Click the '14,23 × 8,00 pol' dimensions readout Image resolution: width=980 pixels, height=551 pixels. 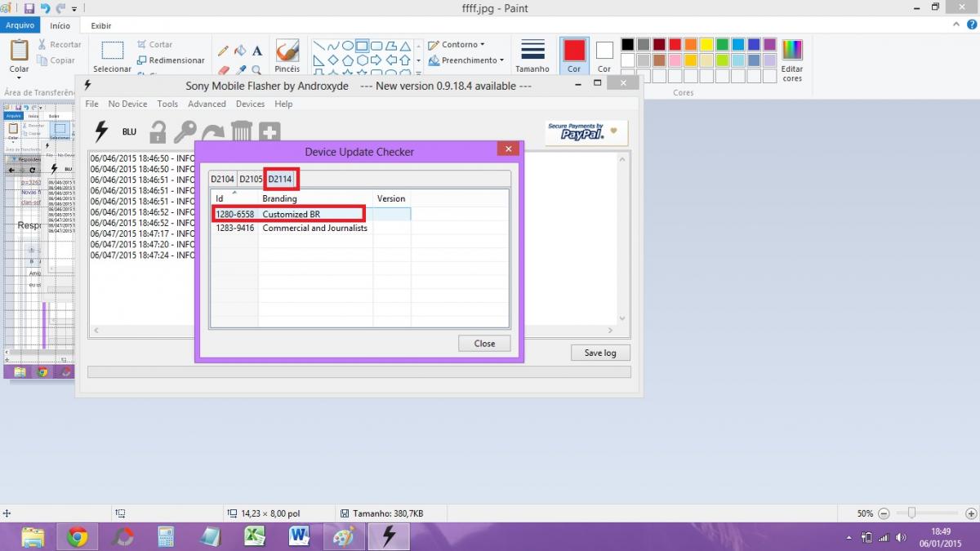tap(270, 513)
